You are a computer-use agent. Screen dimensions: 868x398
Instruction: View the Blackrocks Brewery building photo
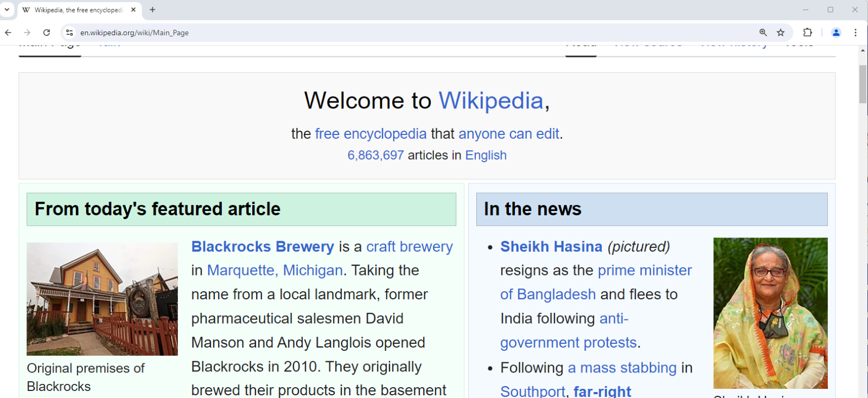102,299
